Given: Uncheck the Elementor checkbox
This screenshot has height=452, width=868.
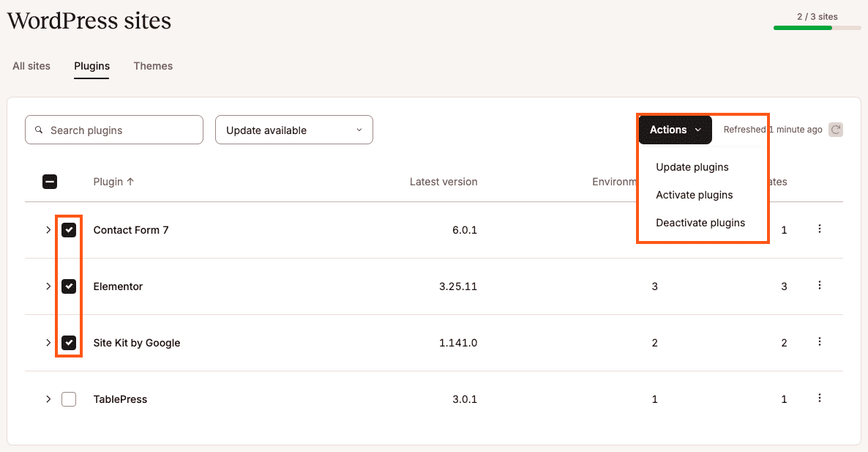Looking at the screenshot, I should click(69, 286).
